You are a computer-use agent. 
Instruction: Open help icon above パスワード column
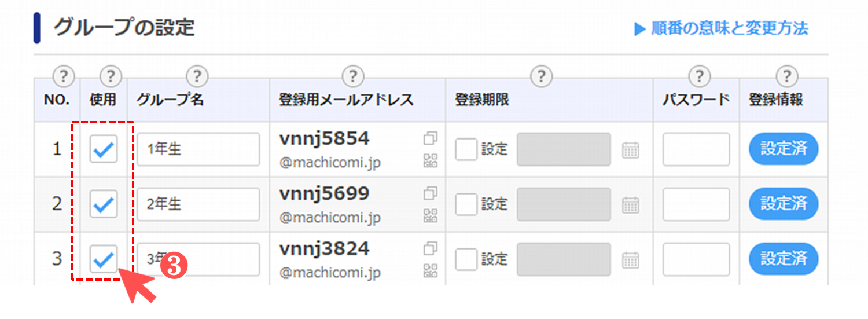click(x=699, y=75)
